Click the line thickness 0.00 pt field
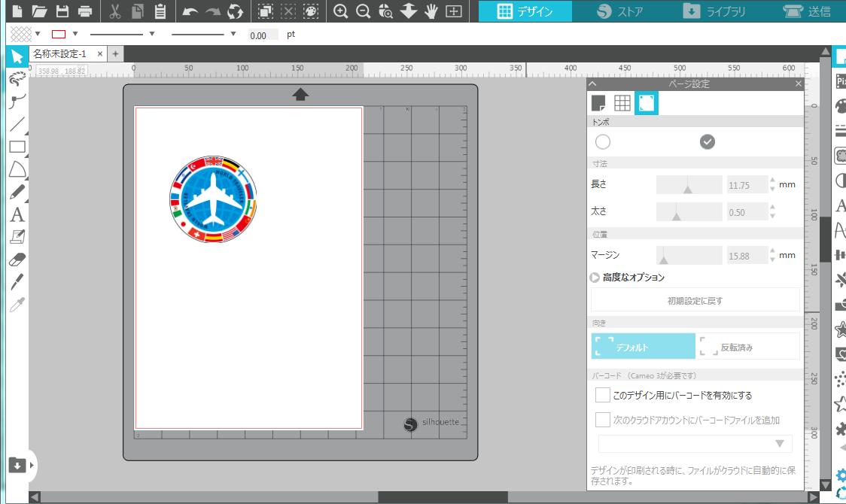This screenshot has height=504, width=846. [x=263, y=35]
